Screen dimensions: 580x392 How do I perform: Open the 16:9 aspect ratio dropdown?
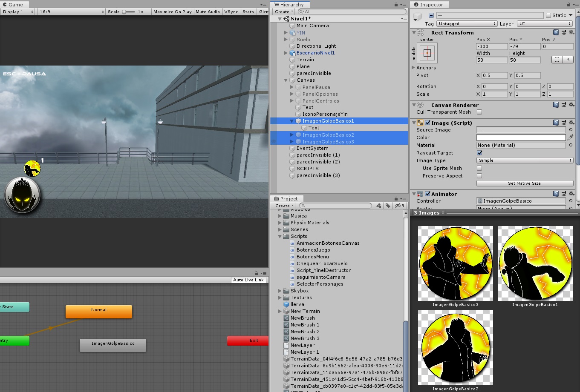point(71,11)
